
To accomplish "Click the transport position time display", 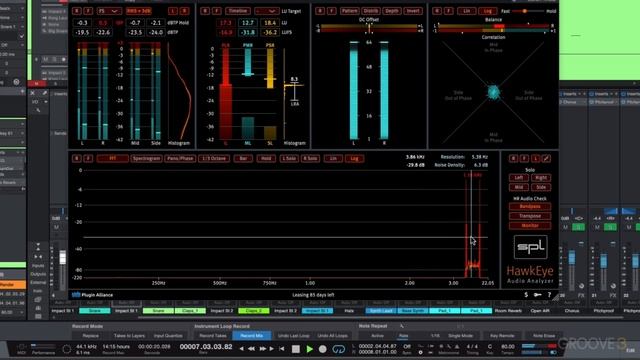I will pos(206,347).
